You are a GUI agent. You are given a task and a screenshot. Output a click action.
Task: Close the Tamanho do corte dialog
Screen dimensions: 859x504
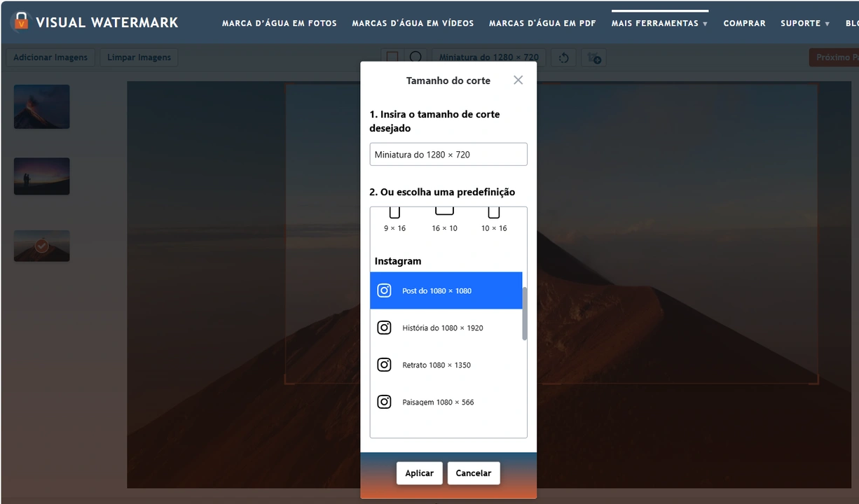pos(518,80)
